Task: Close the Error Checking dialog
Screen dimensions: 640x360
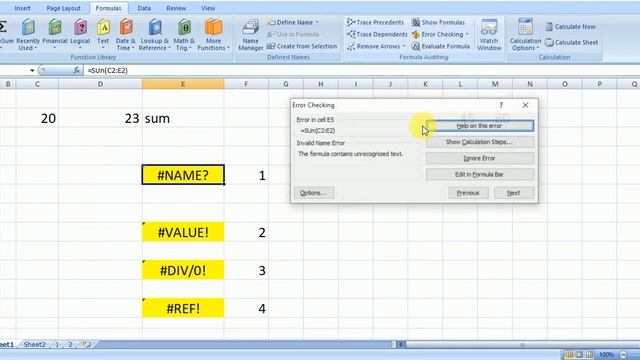Action: point(525,105)
